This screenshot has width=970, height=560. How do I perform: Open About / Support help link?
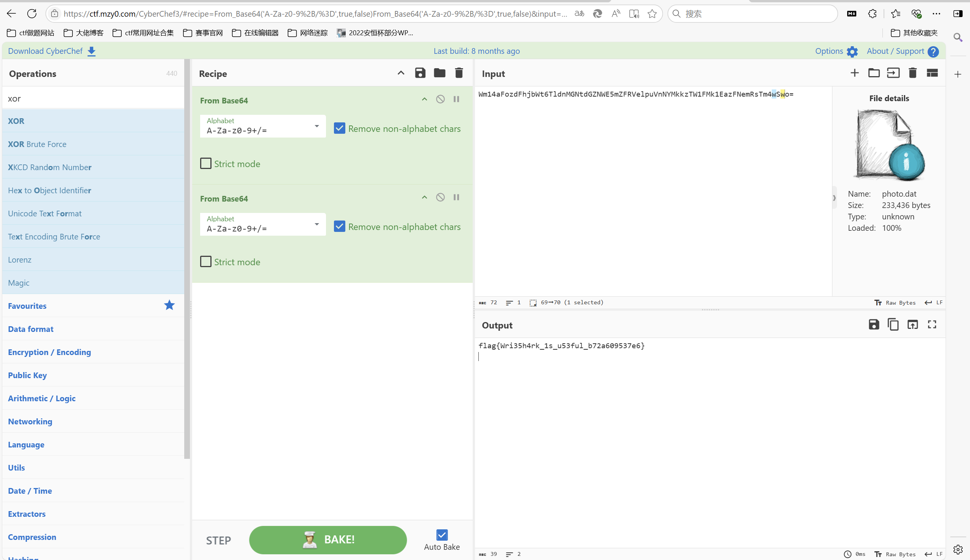point(903,51)
